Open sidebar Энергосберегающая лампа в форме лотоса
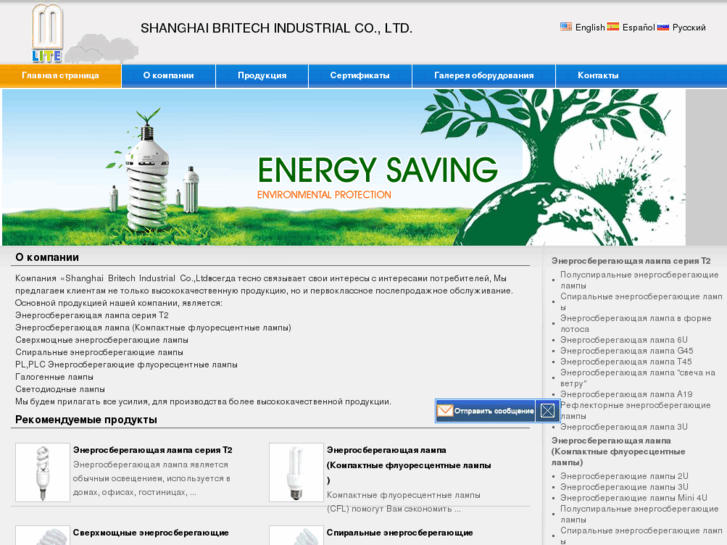Screen dimensions: 727x545 click(635, 323)
